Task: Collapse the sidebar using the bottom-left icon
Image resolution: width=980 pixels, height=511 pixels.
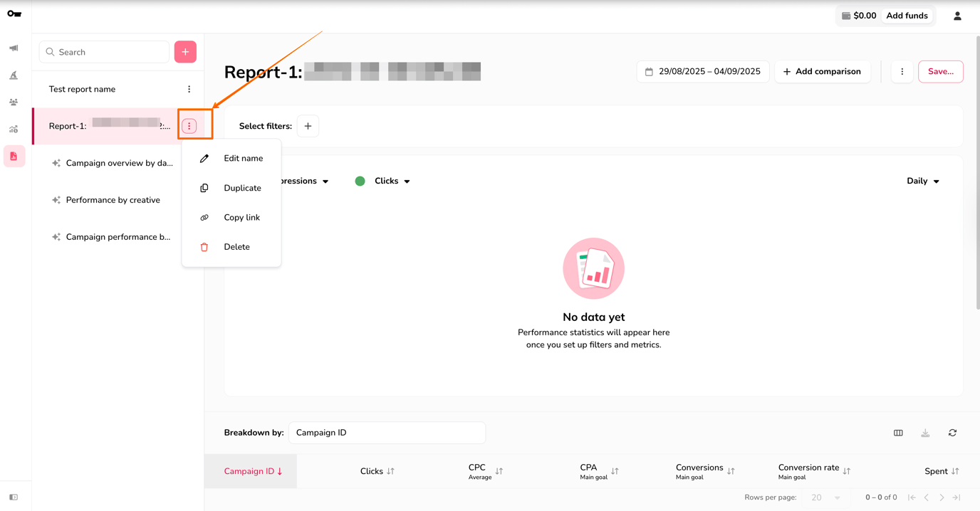Action: click(x=14, y=497)
